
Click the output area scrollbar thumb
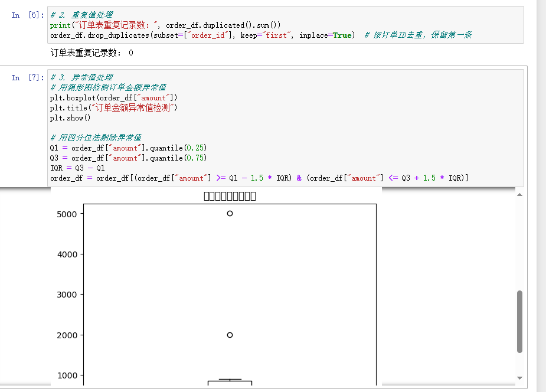pyautogui.click(x=519, y=322)
